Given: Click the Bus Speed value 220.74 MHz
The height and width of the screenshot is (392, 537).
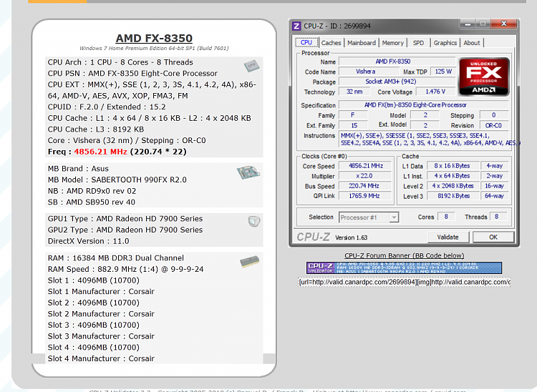Looking at the screenshot, I should tap(364, 186).
